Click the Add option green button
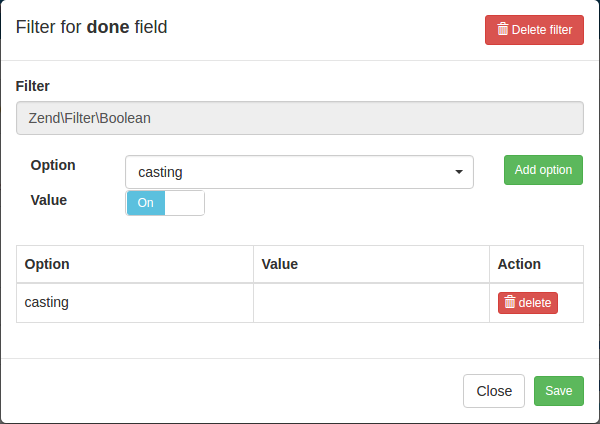The image size is (600, 424). (543, 170)
